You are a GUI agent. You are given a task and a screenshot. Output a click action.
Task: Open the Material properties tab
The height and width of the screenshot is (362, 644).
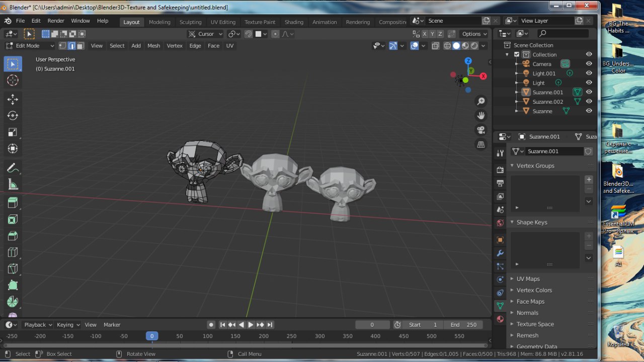(x=500, y=319)
